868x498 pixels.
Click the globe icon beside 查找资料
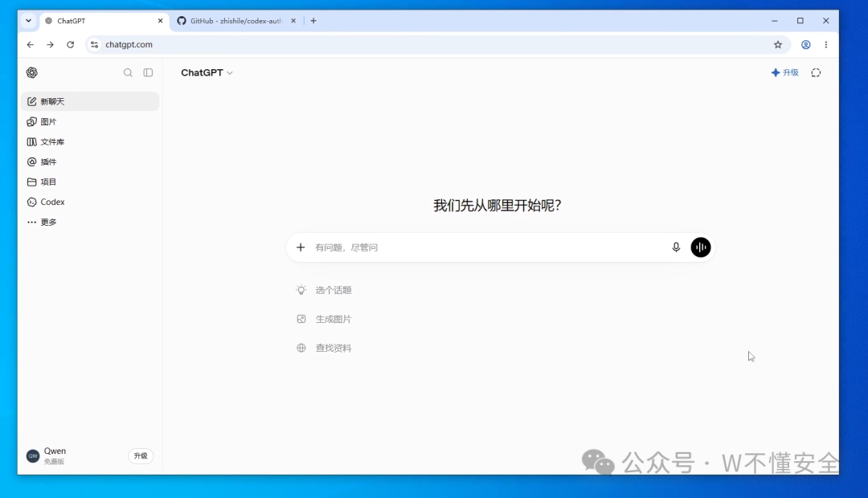(301, 348)
